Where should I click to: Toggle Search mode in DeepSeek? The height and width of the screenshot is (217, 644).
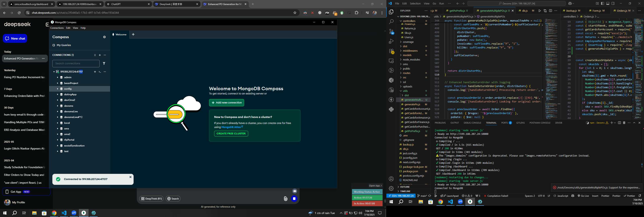(173, 199)
